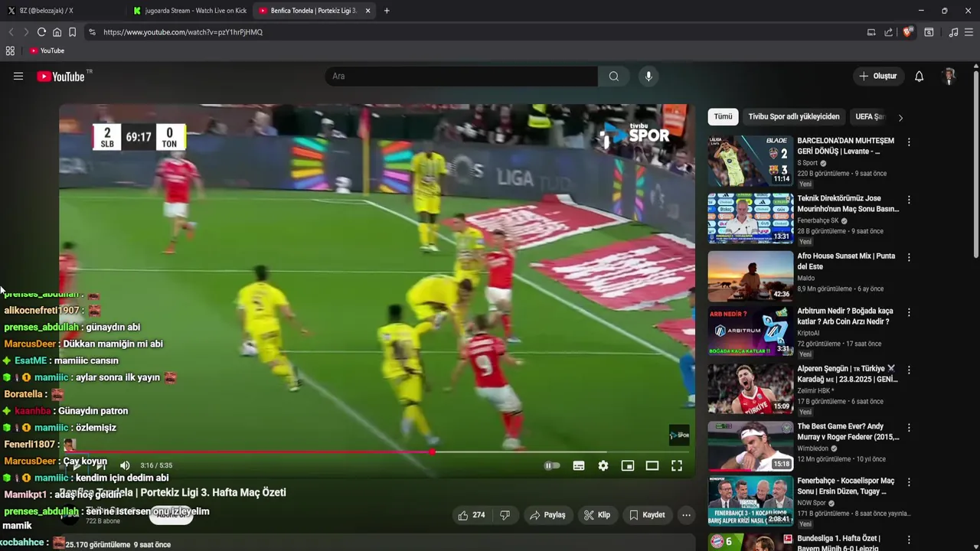Click the page vertical scrollbar
This screenshot has height=551, width=980.
[x=976, y=165]
